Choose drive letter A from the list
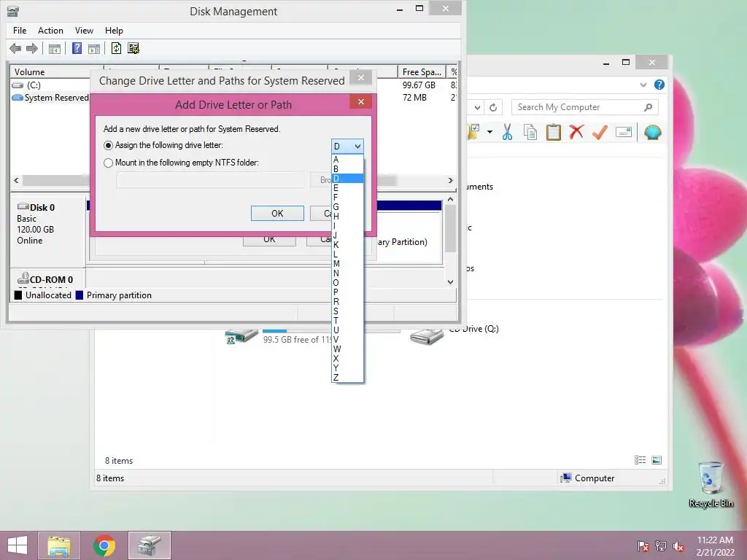Screen dimensions: 747x560 tap(347, 160)
